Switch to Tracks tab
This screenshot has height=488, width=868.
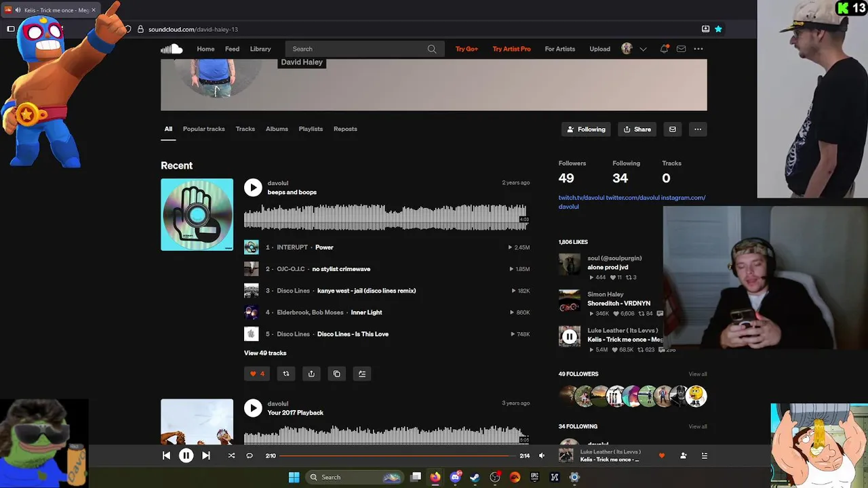coord(245,129)
